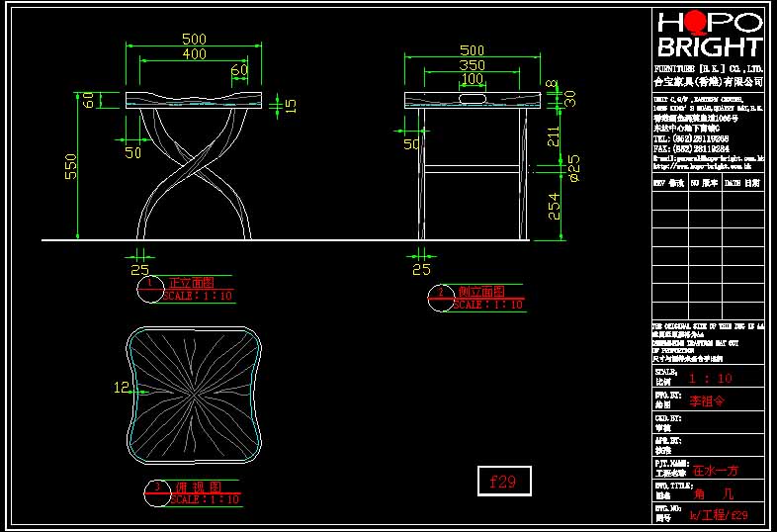Click the 15 thickness dimension text

pyautogui.click(x=291, y=106)
